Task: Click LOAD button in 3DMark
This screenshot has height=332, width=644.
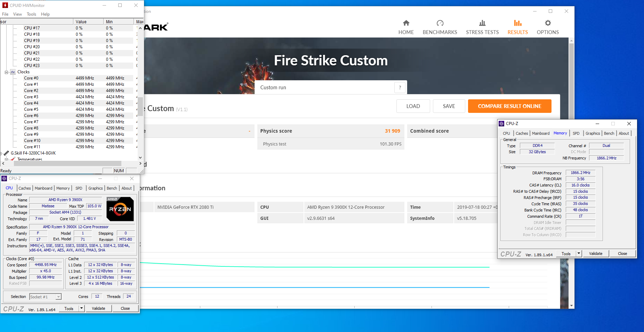Action: click(x=413, y=106)
